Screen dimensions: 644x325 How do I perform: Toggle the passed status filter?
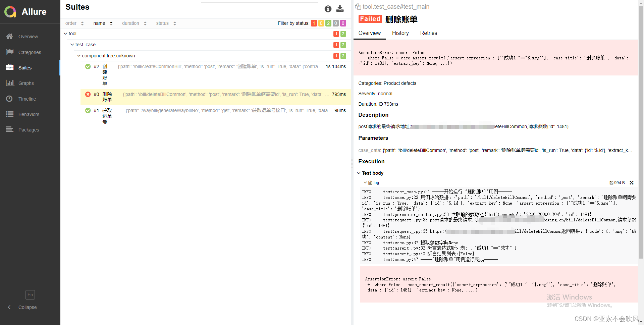(328, 23)
